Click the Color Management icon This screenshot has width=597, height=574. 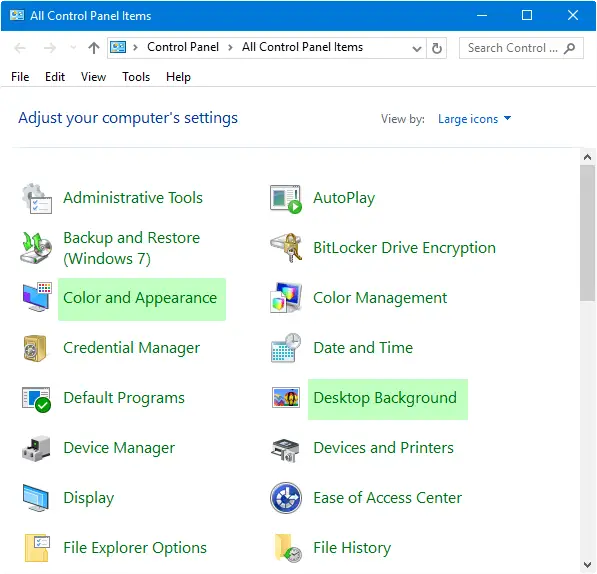click(x=286, y=298)
